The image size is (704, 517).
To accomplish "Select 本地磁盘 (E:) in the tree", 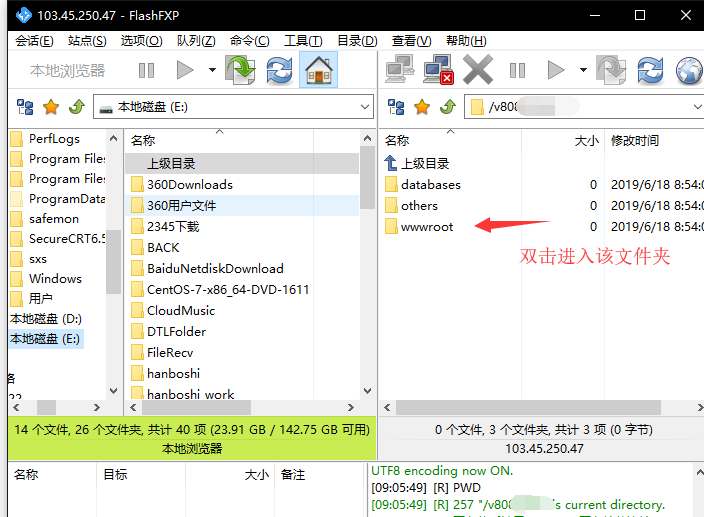I will click(46, 338).
